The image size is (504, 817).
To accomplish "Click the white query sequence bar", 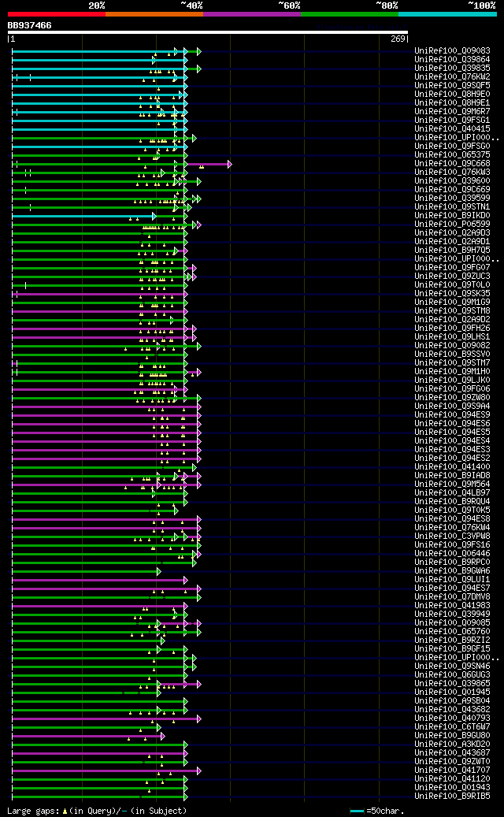I will (208, 32).
